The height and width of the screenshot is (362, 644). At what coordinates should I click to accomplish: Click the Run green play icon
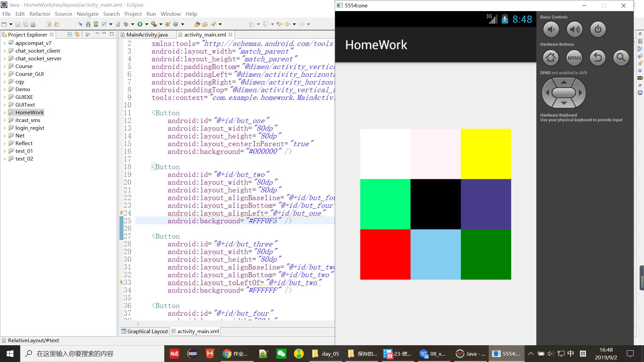[x=140, y=24]
